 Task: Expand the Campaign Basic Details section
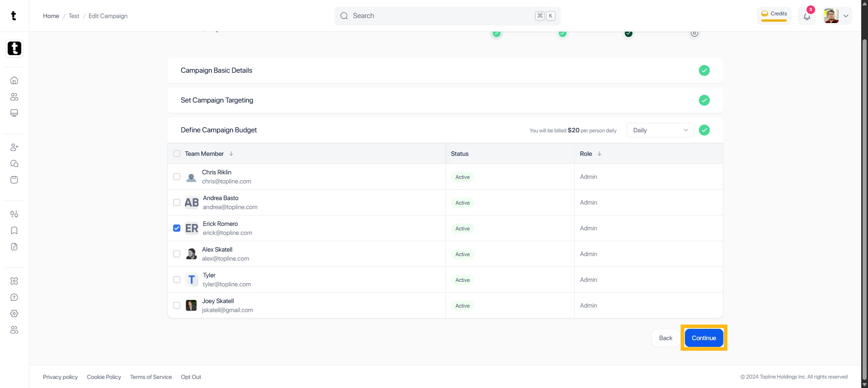pyautogui.click(x=445, y=70)
